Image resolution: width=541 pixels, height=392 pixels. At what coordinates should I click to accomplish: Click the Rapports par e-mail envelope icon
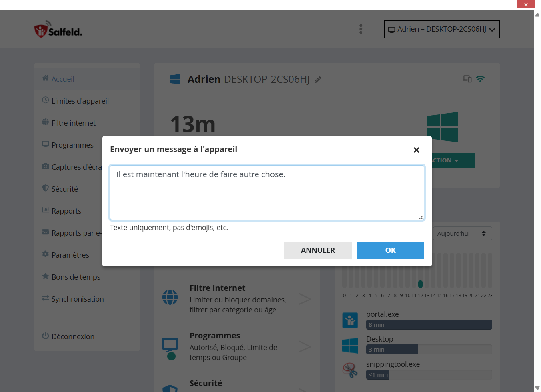coord(46,232)
